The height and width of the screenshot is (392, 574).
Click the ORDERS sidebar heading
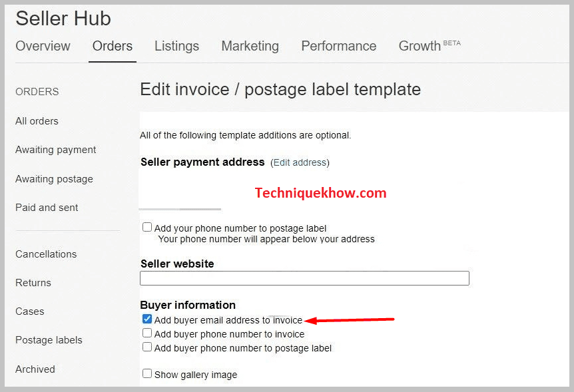click(x=37, y=91)
